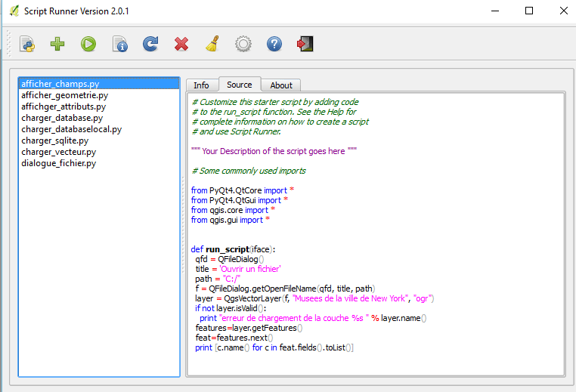The image size is (576, 392).
Task: Click the 'def run_script(iface):' line in source
Action: click(233, 249)
